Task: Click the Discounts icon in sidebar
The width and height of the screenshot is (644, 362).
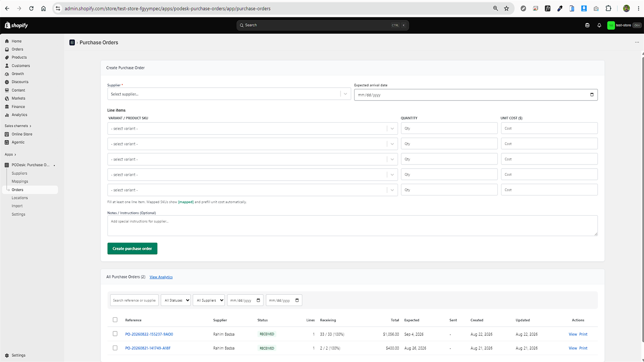Action: (x=7, y=82)
